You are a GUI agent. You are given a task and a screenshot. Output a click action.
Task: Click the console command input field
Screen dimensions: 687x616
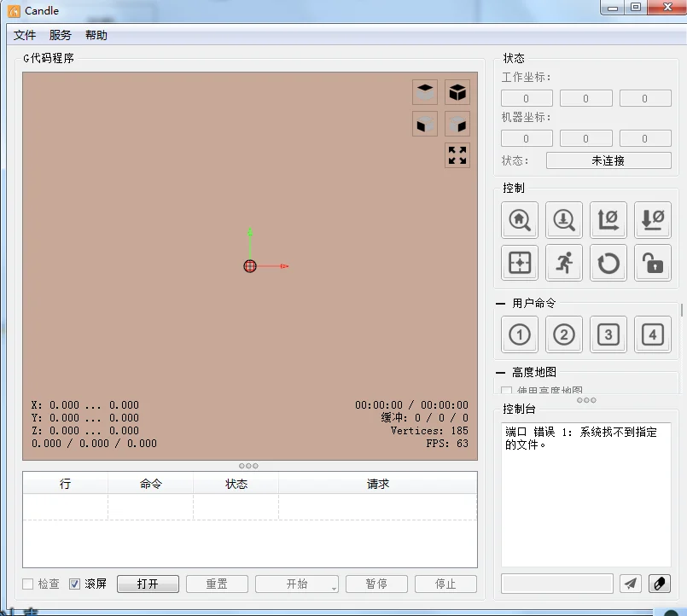pyautogui.click(x=557, y=584)
